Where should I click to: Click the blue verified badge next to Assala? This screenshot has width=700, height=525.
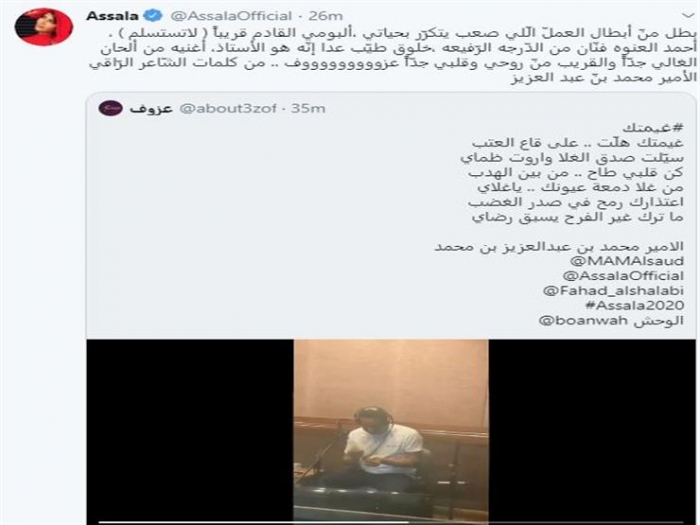tap(154, 16)
